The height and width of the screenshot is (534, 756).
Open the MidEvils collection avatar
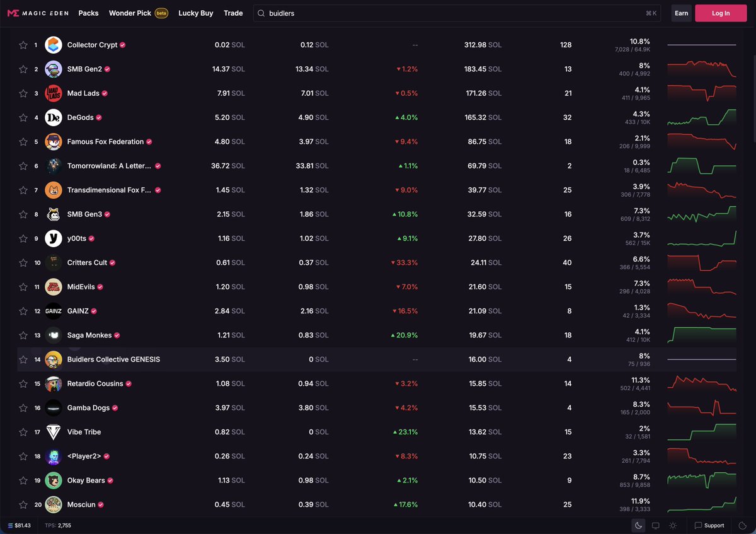(x=54, y=287)
